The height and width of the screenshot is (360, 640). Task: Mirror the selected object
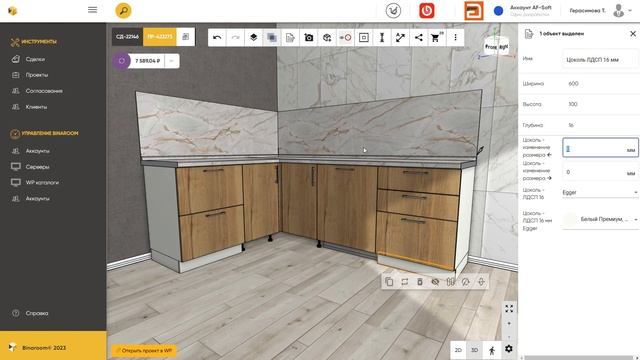click(x=450, y=282)
